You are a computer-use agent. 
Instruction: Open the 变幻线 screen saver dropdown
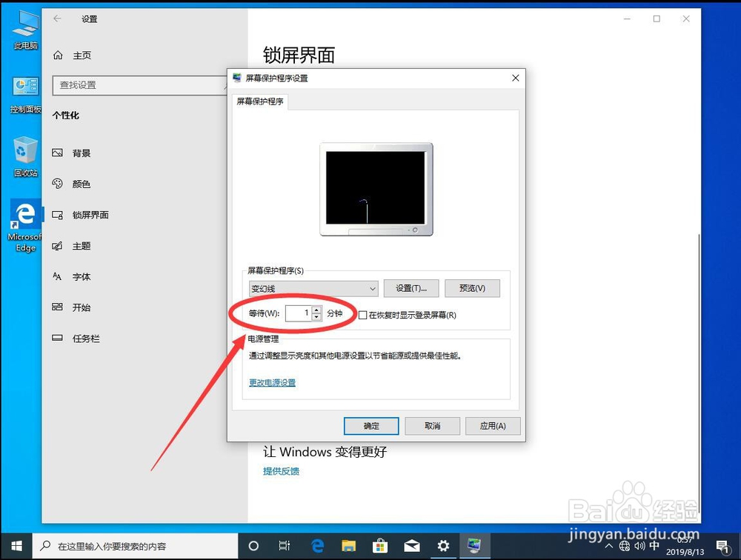pyautogui.click(x=313, y=288)
